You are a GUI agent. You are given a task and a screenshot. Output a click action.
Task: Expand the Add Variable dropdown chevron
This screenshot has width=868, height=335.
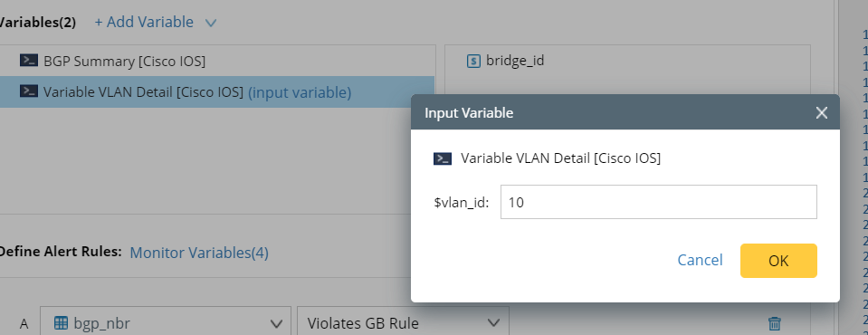click(x=211, y=23)
